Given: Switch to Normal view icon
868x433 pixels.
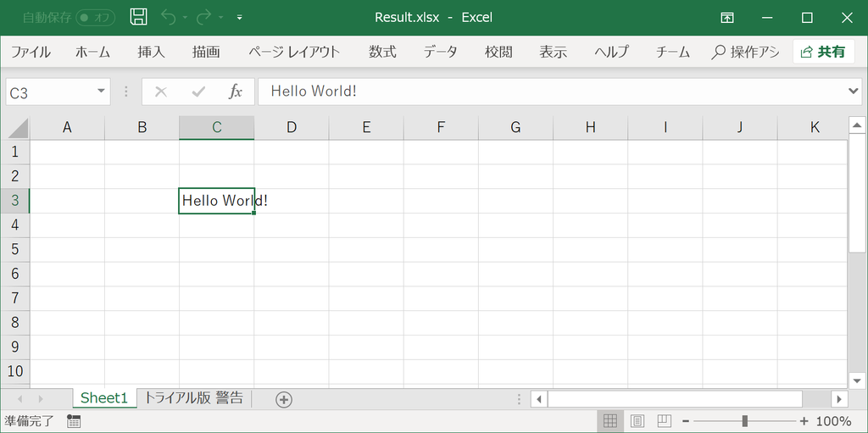Looking at the screenshot, I should 610,421.
